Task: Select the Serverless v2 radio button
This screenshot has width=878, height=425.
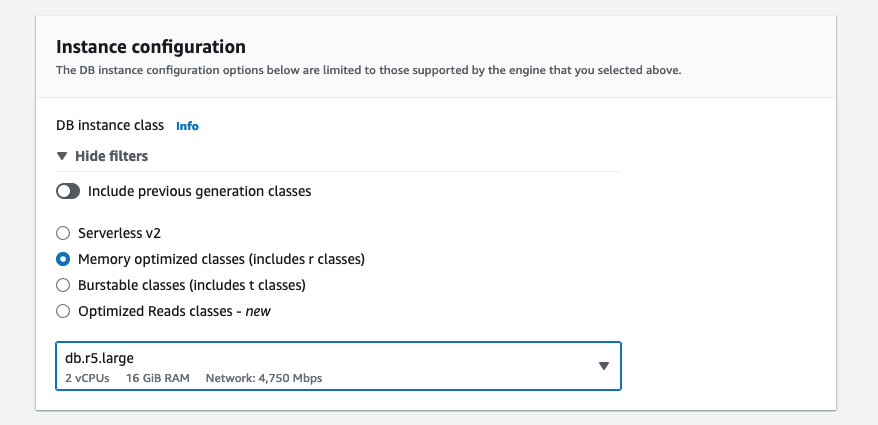Action: tap(63, 233)
